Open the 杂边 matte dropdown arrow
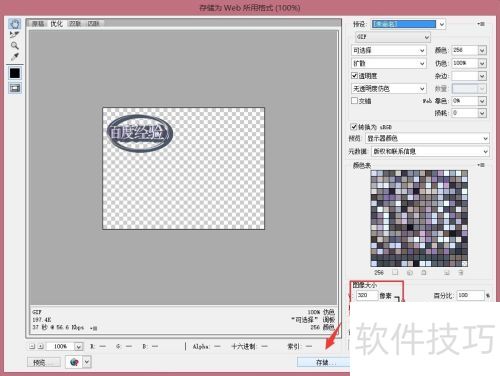The height and width of the screenshot is (376, 500). pyautogui.click(x=482, y=76)
